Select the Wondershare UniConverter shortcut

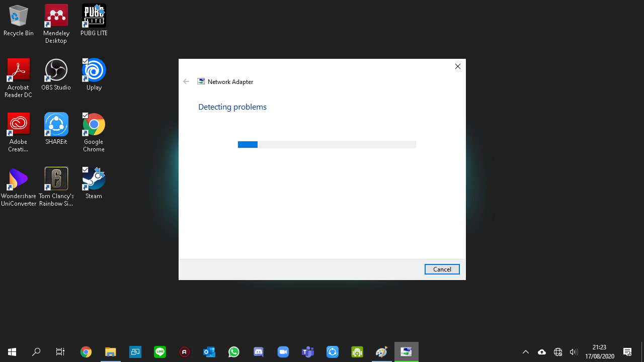click(x=19, y=187)
